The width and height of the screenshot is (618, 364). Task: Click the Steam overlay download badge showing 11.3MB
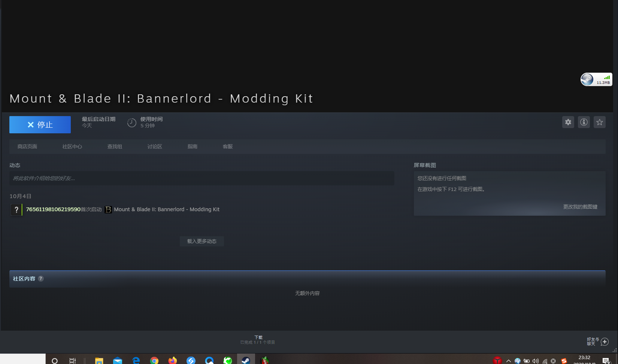pos(596,79)
